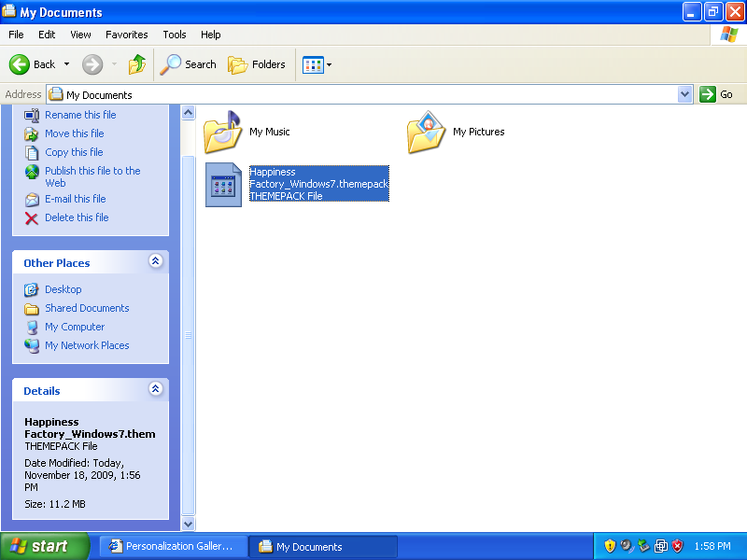Click the Shared Documents folder icon
The image size is (747, 560).
coord(32,309)
